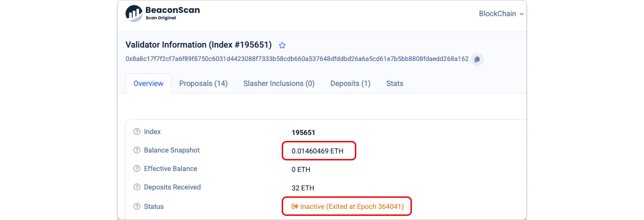The height and width of the screenshot is (220, 644).
Task: Copy the validator public key
Action: click(x=477, y=59)
